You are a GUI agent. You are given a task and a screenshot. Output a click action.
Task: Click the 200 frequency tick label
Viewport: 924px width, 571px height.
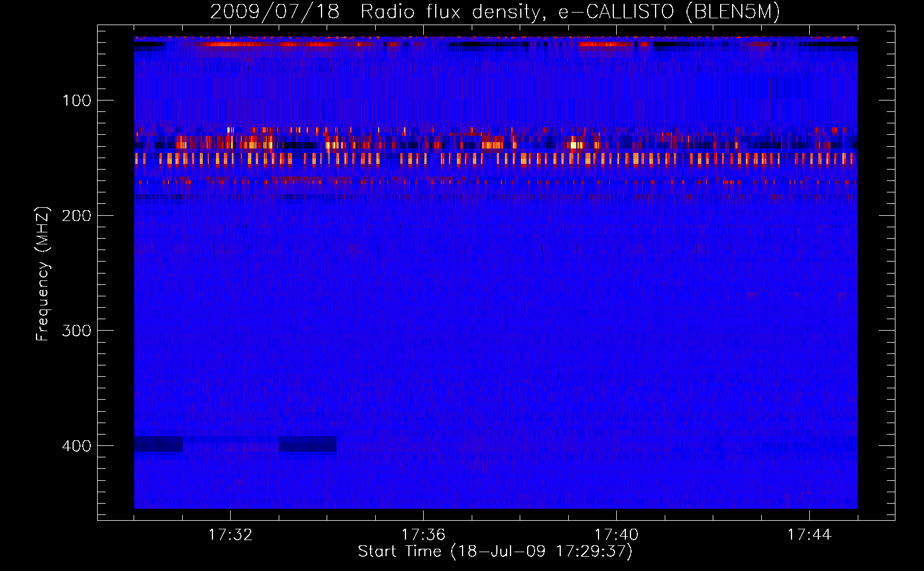coord(77,216)
